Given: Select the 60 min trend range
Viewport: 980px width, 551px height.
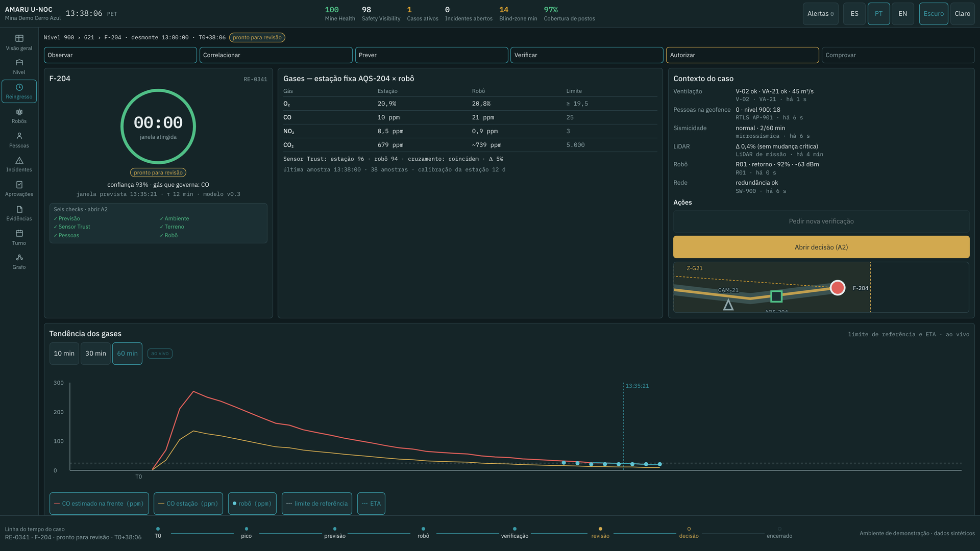Looking at the screenshot, I should (127, 354).
